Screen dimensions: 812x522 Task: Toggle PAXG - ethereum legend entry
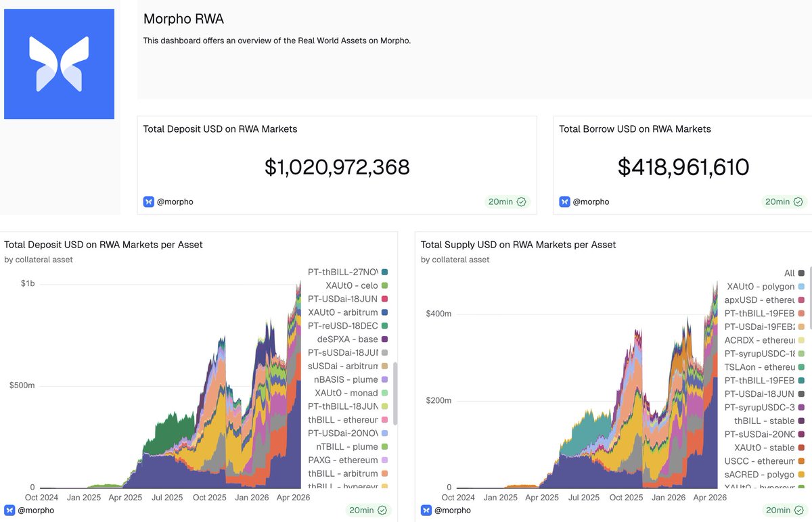coord(347,460)
